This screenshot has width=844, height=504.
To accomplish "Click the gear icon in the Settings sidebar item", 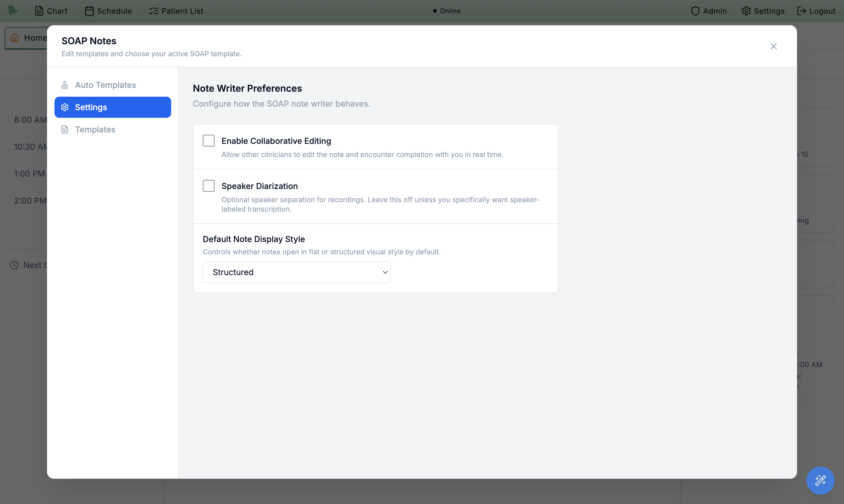I will (64, 107).
